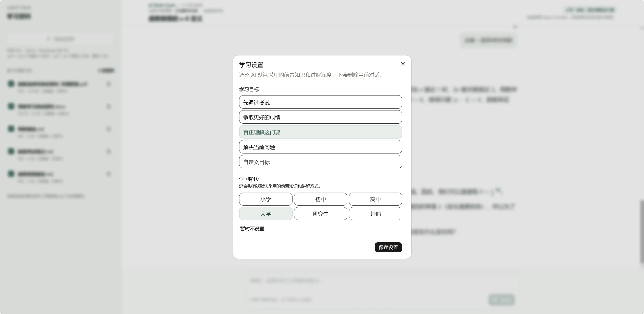Click the 暂时不设置 link
The height and width of the screenshot is (314, 644).
(x=252, y=228)
